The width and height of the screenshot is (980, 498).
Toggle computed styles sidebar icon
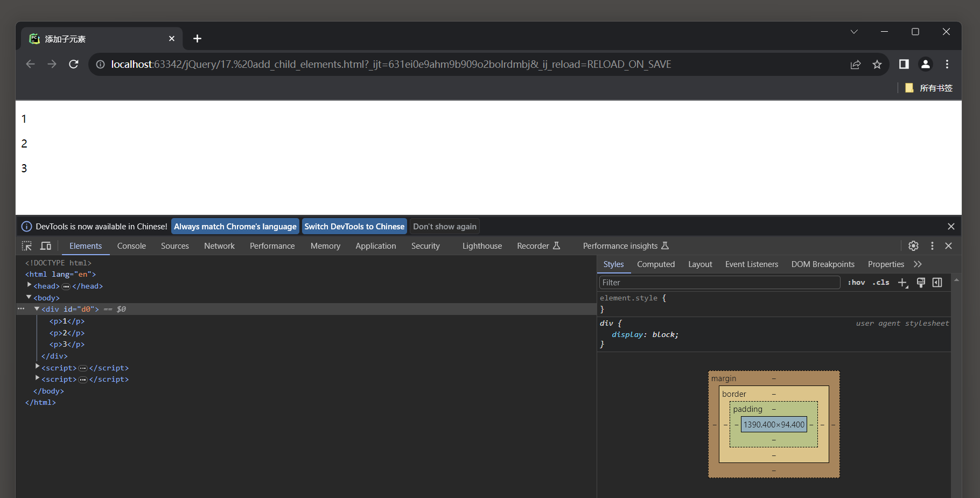click(937, 283)
